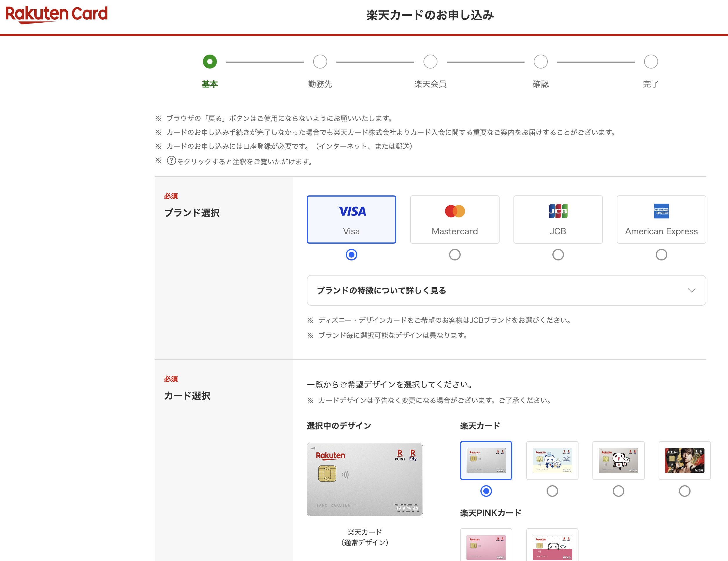The image size is (728, 561).
Task: Click the 楽天会員 step label text
Action: pos(430,84)
